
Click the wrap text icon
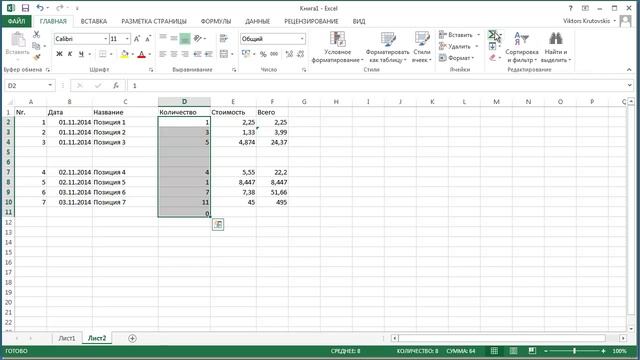coord(223,38)
